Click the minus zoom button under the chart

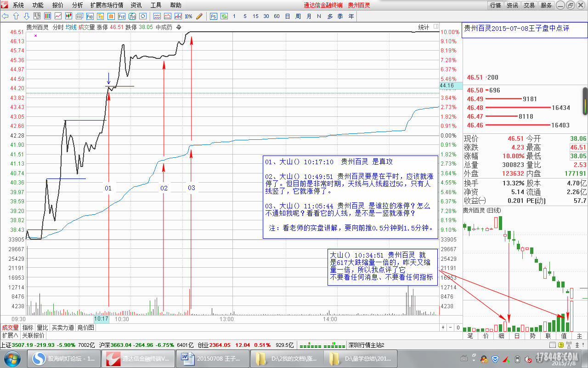pos(450,328)
